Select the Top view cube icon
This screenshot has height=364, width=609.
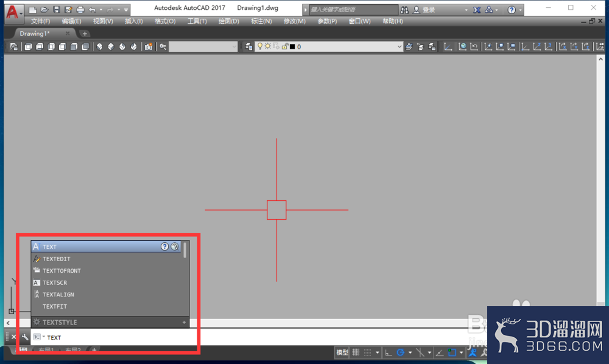[28, 47]
